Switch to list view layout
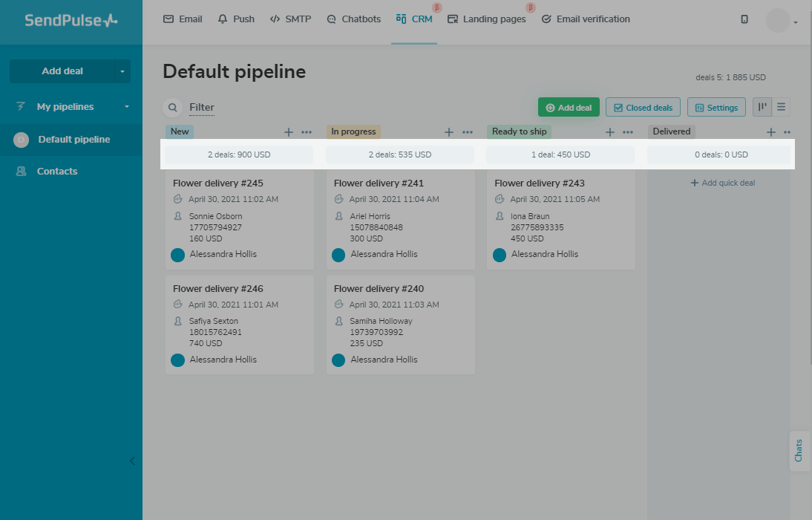Screen dimensions: 812x520 pyautogui.click(x=781, y=107)
